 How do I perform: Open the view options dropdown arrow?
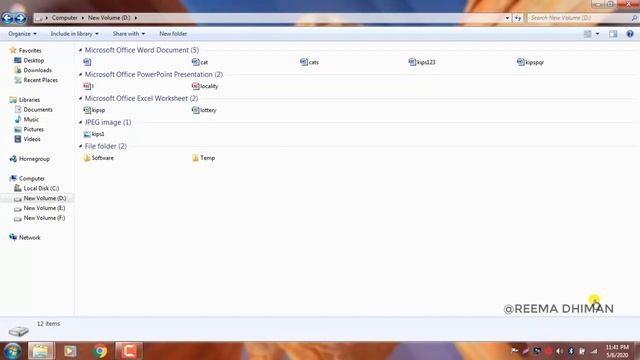click(x=597, y=34)
